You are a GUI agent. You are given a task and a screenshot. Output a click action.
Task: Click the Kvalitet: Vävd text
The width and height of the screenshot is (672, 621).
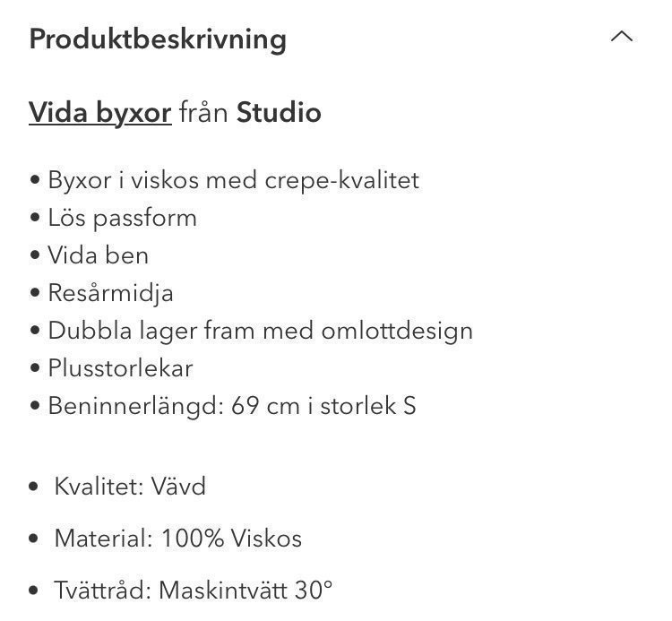coord(130,487)
